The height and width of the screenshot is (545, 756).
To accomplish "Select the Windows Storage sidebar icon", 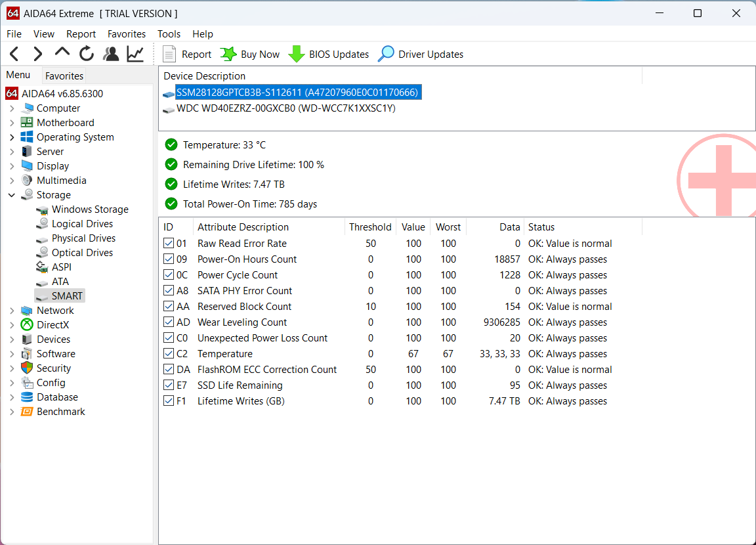I will click(x=43, y=209).
